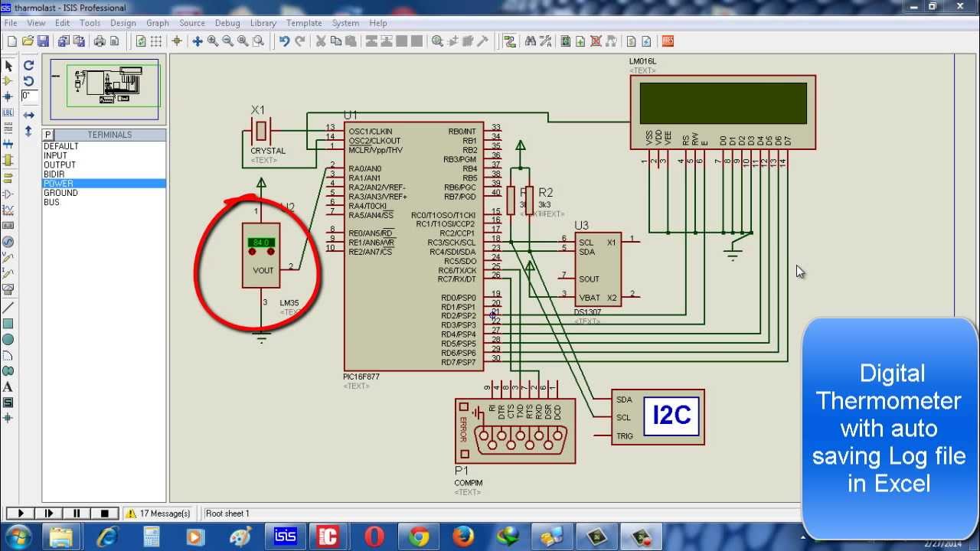Open the File menu

click(11, 23)
